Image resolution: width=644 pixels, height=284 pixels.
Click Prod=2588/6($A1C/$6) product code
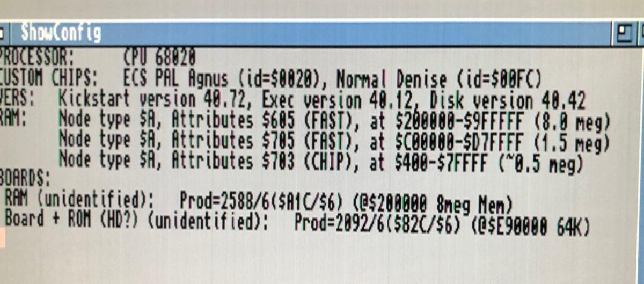click(261, 202)
